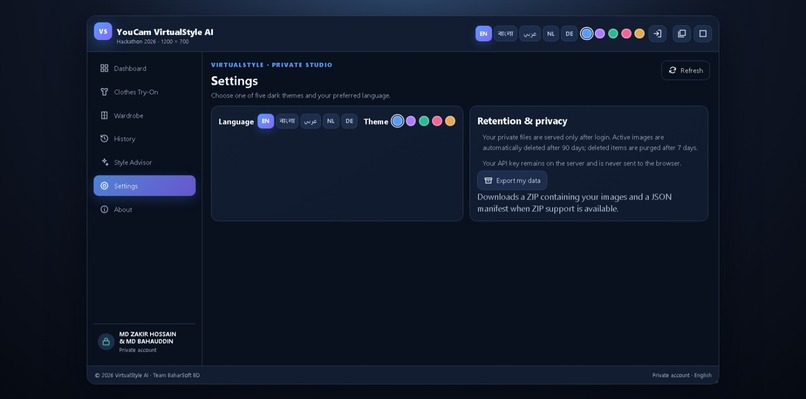The height and width of the screenshot is (399, 806).
Task: Go to Clothes Try-On page
Action: coord(144,92)
